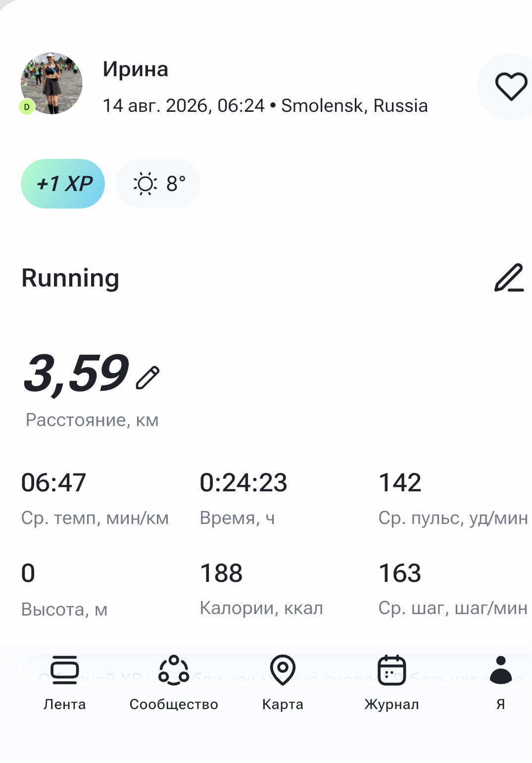
Task: Open the Журнал calendar icon
Action: click(391, 670)
